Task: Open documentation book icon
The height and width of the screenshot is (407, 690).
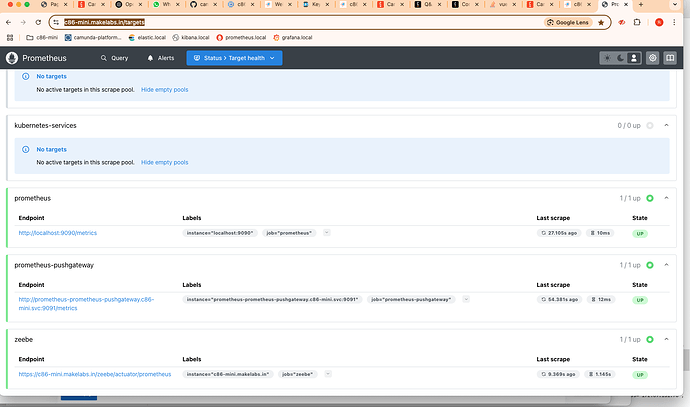Action: pos(670,58)
